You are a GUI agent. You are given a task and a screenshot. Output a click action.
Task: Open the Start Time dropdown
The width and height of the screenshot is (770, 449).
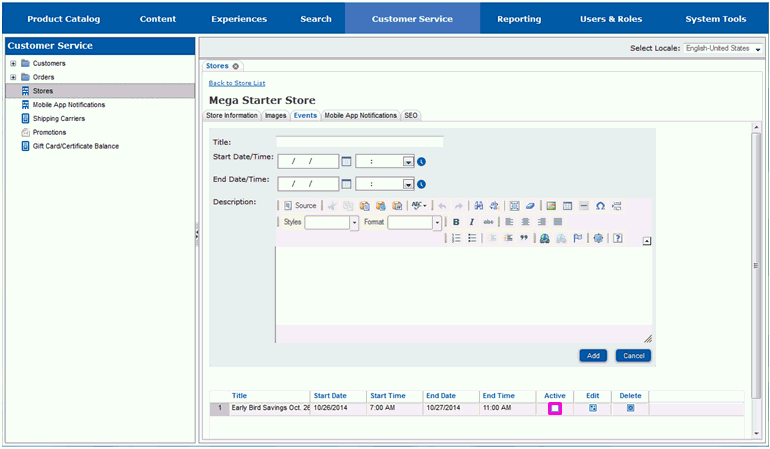(408, 162)
